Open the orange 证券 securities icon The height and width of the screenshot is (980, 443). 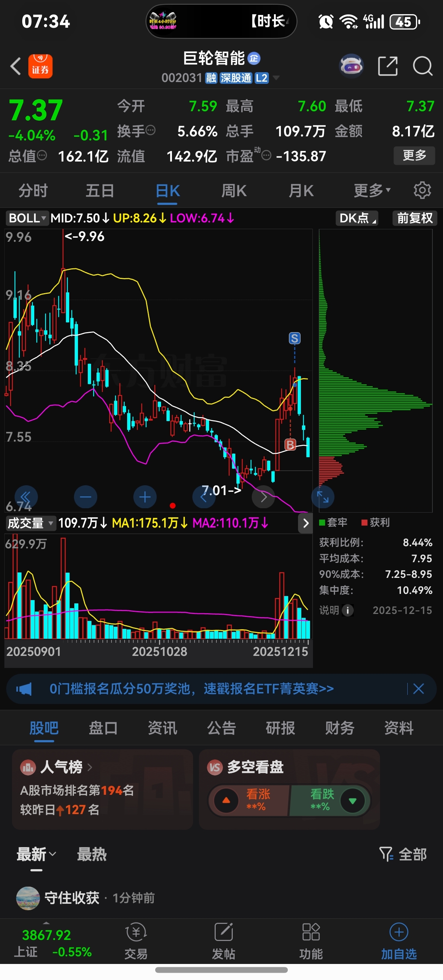(40, 66)
